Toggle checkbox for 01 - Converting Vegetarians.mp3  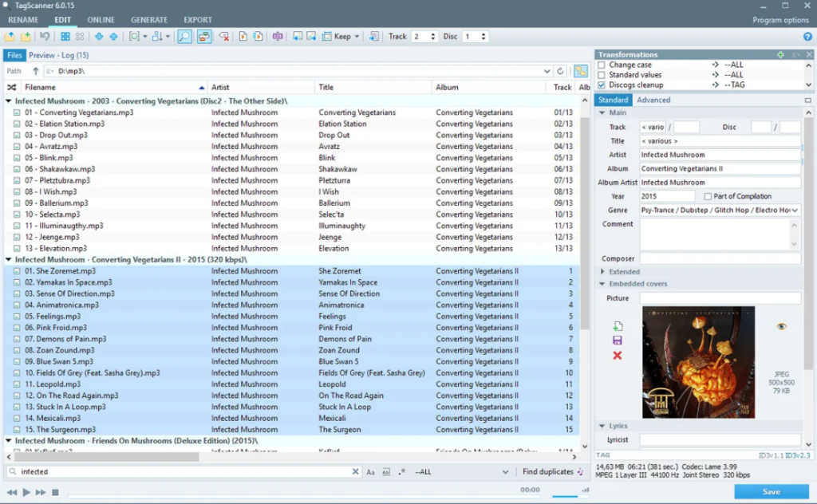(17, 112)
